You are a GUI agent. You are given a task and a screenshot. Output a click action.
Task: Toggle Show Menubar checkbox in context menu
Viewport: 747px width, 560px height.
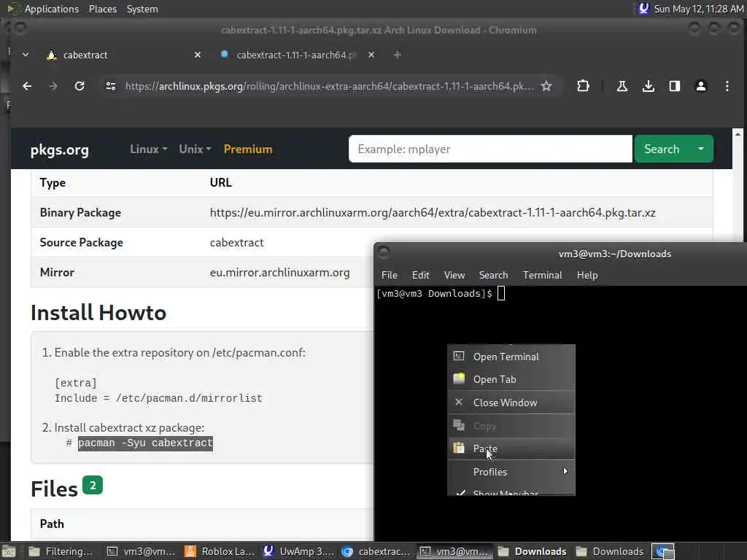point(511,492)
